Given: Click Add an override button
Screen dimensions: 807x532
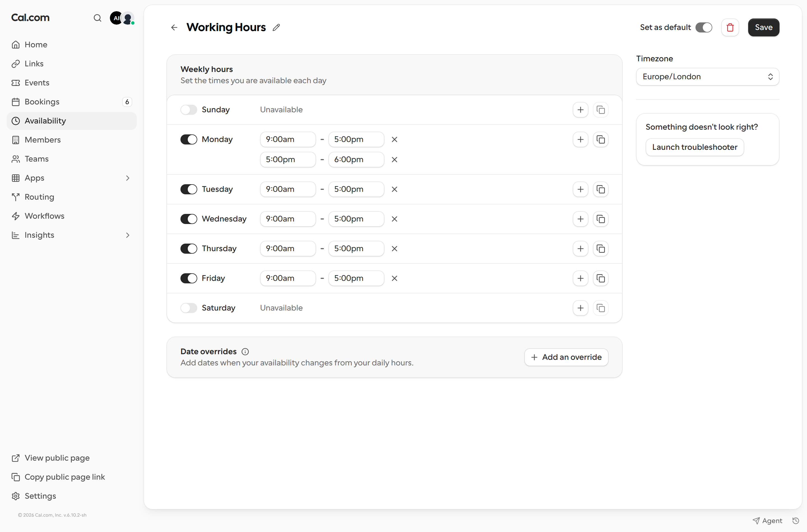Looking at the screenshot, I should (x=566, y=357).
